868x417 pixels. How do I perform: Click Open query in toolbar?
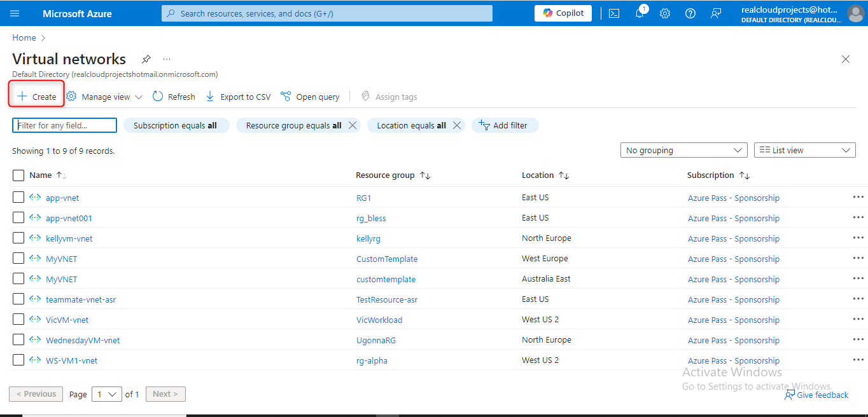point(310,97)
